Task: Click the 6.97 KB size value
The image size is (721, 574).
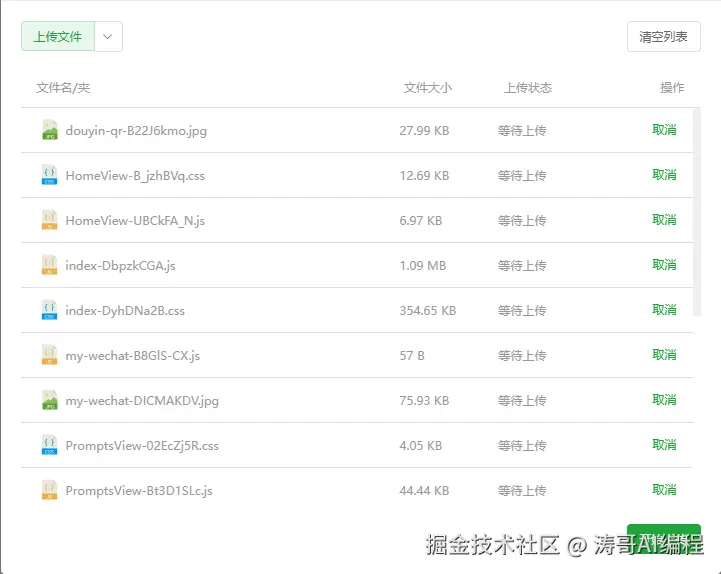Action: coord(421,221)
